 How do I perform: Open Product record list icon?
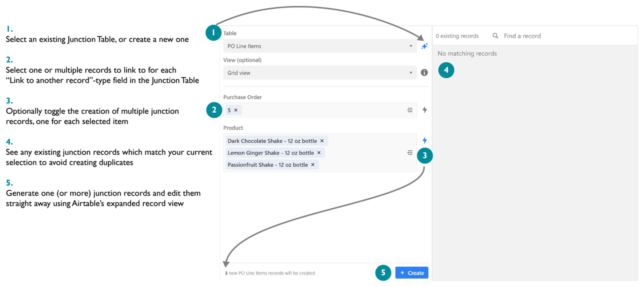[x=410, y=152]
